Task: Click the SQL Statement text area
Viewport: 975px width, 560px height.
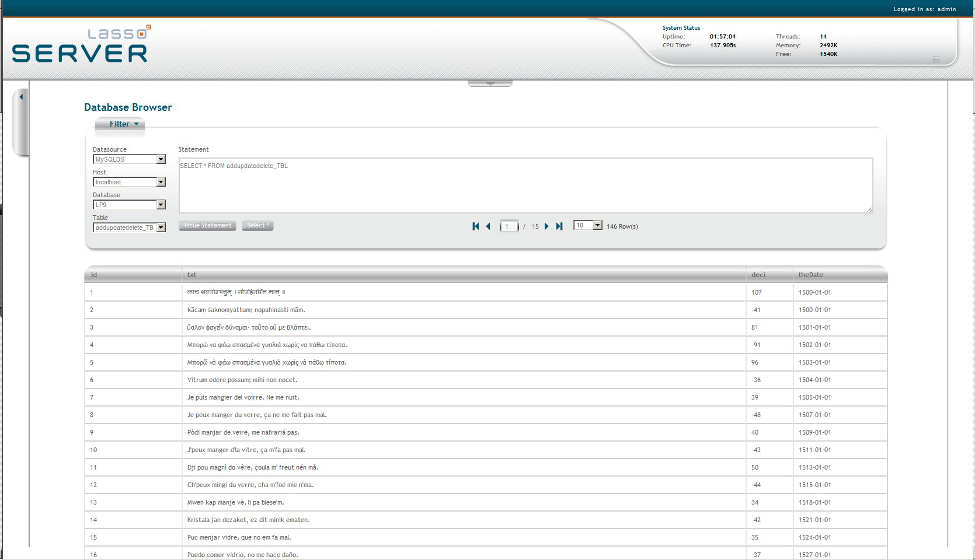Action: click(x=525, y=185)
